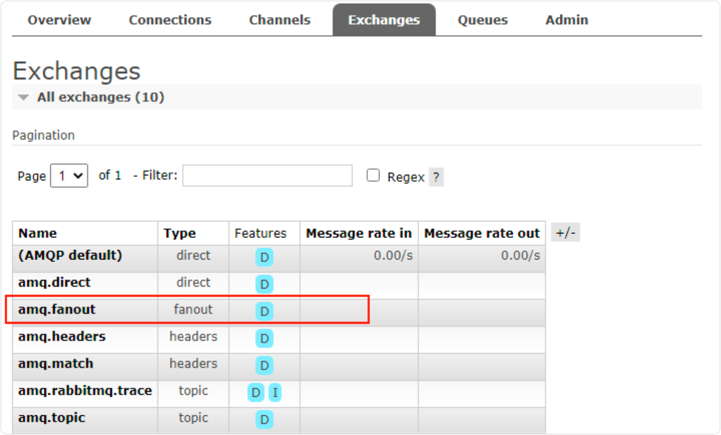The width and height of the screenshot is (721, 435).
Task: Open the (AMQP default) exchange
Action: point(70,256)
